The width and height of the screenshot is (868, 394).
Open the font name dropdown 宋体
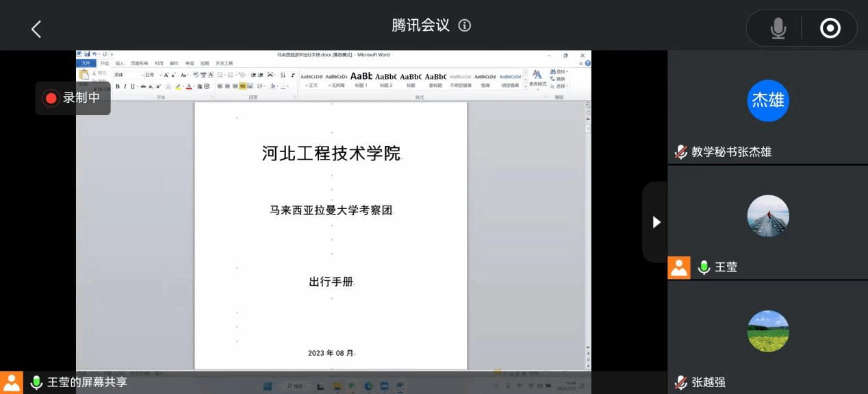[x=128, y=75]
